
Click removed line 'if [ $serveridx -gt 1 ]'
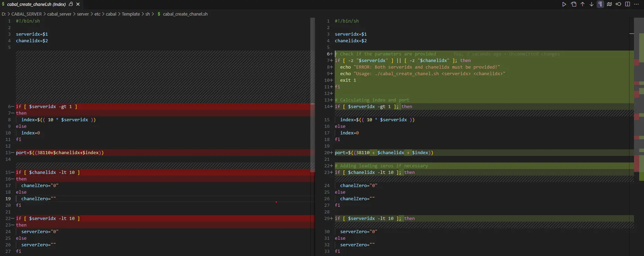point(46,107)
